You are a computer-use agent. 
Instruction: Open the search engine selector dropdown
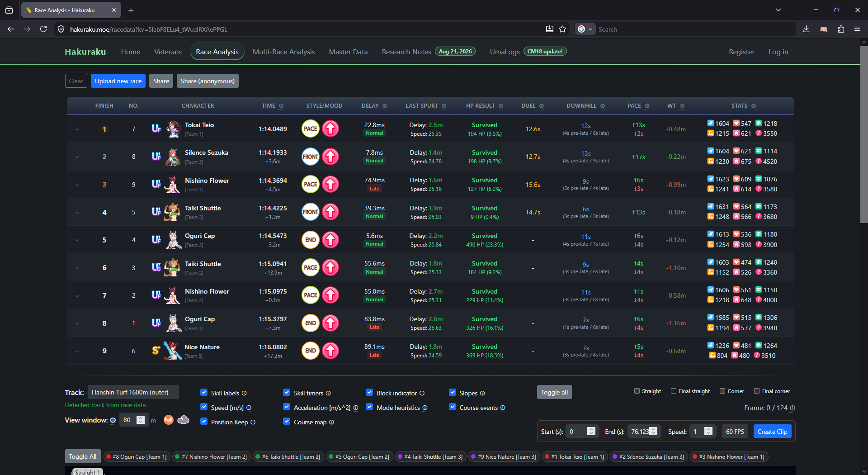pyautogui.click(x=585, y=29)
